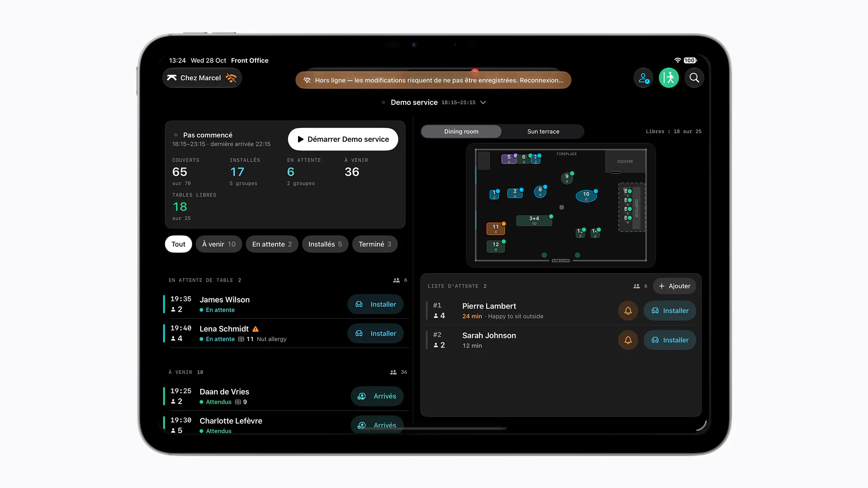Image resolution: width=868 pixels, height=488 pixels.
Task: Select table 12 on the floor plan
Action: tap(496, 246)
